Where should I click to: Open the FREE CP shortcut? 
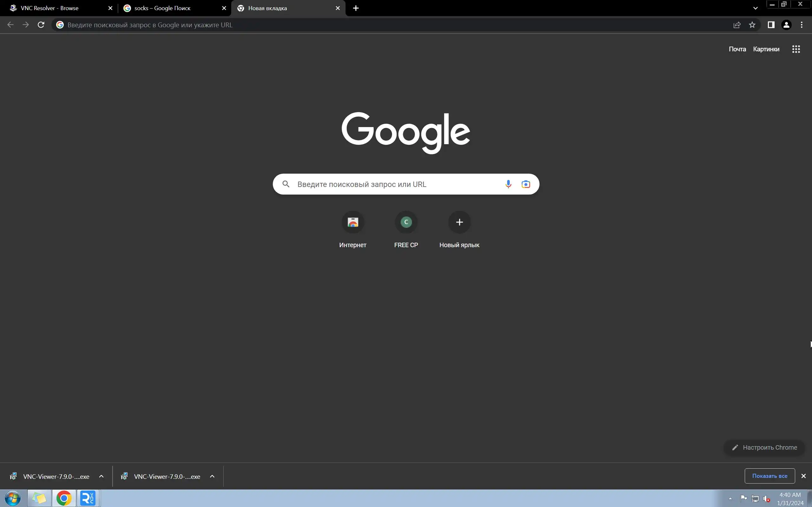coord(406,222)
